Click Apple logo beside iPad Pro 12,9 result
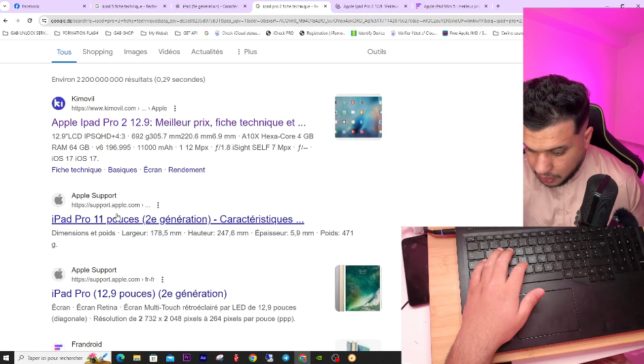This screenshot has width=644, height=364. (x=59, y=275)
